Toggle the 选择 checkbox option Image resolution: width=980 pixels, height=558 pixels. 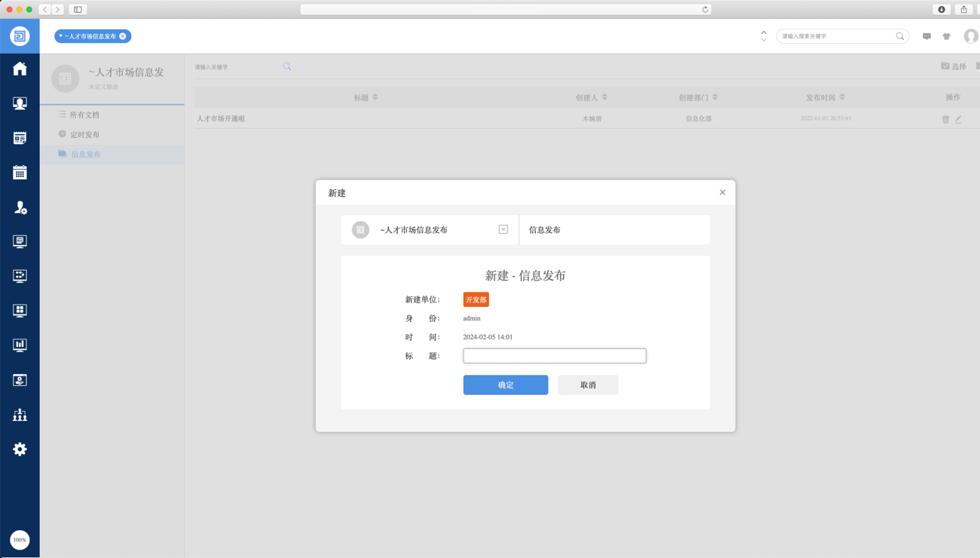click(953, 66)
